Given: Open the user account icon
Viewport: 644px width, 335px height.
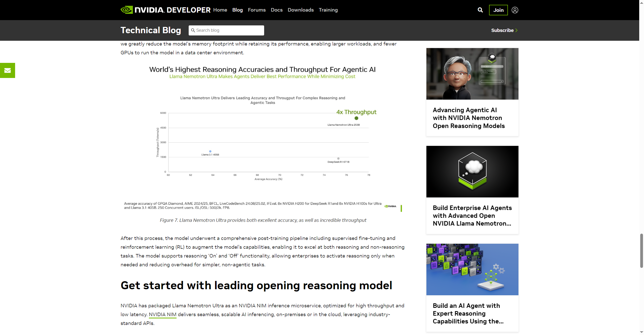Looking at the screenshot, I should 515,10.
